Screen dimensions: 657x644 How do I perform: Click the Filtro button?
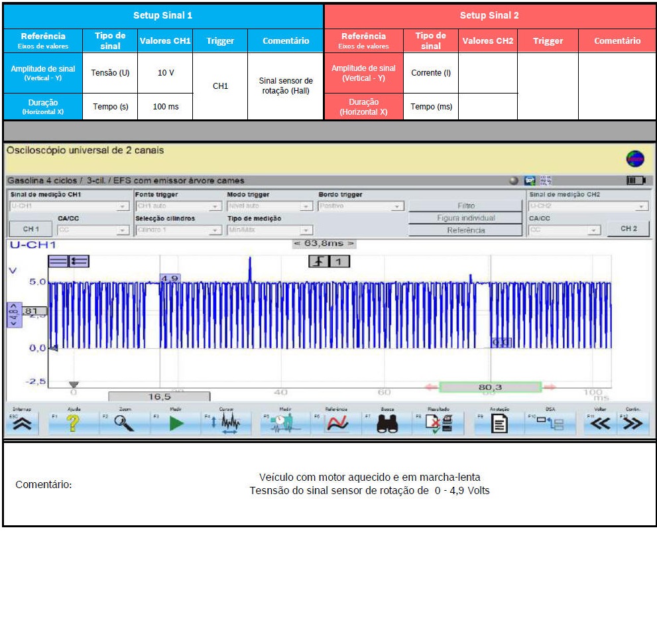pos(465,206)
